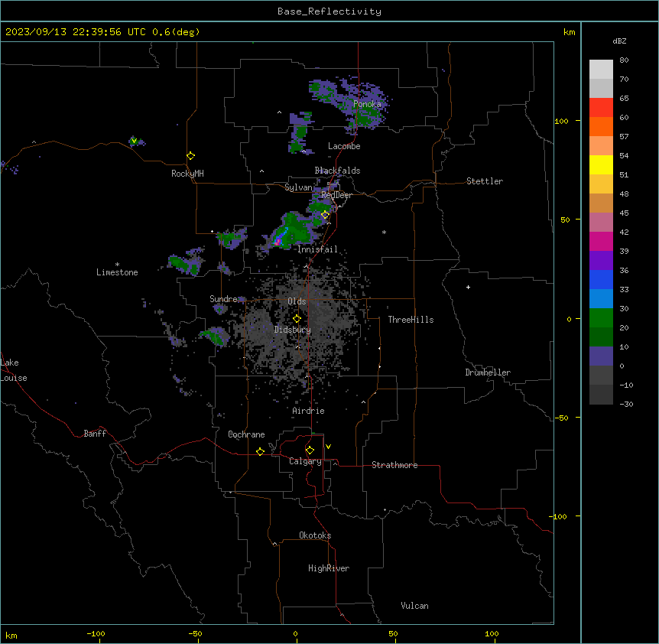Click the Vulcan city label
The height and width of the screenshot is (644, 659).
415,606
